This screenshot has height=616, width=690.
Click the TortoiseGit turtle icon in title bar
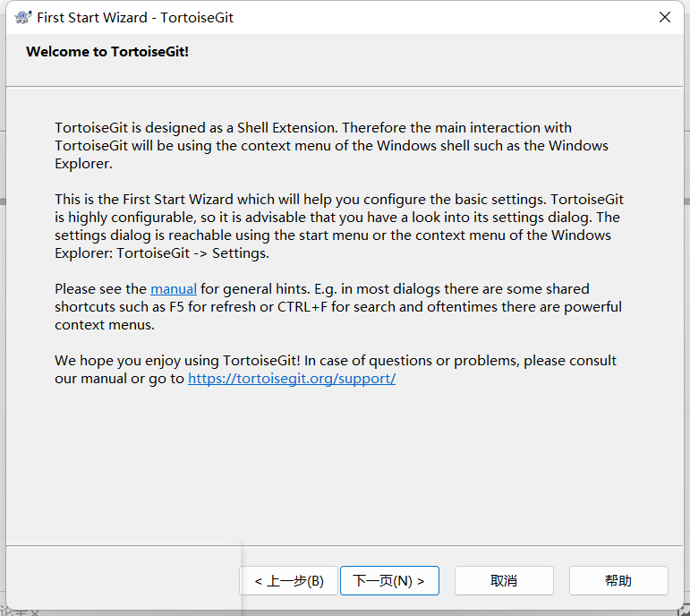(x=23, y=17)
